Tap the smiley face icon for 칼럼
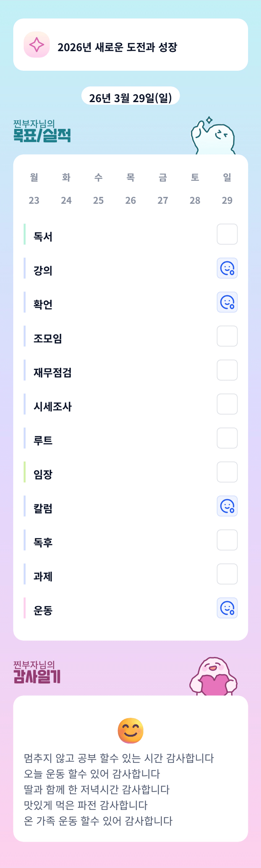 click(227, 506)
